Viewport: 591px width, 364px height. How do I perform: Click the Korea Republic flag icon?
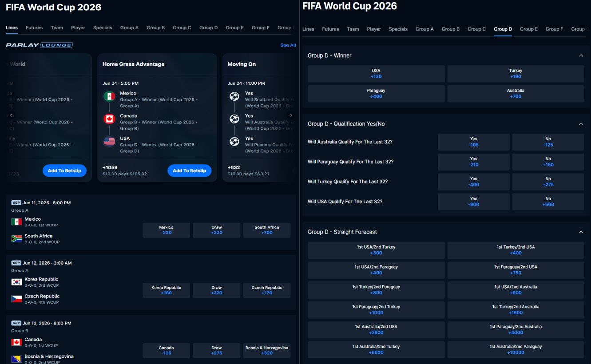tap(17, 282)
